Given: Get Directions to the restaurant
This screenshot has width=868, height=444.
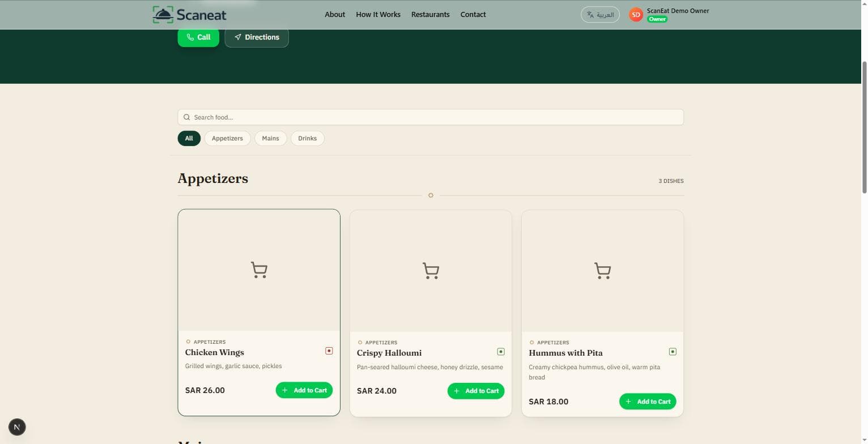Looking at the screenshot, I should (x=257, y=37).
